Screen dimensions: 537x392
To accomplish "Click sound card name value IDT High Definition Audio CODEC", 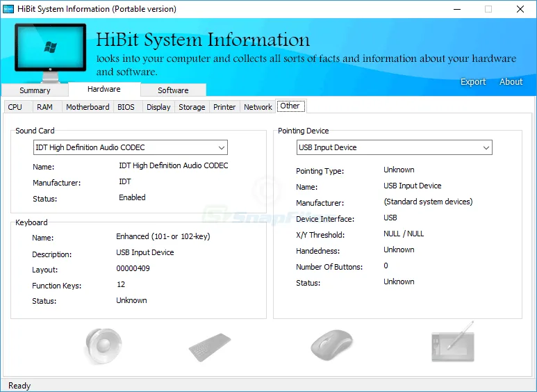I will click(x=173, y=165).
